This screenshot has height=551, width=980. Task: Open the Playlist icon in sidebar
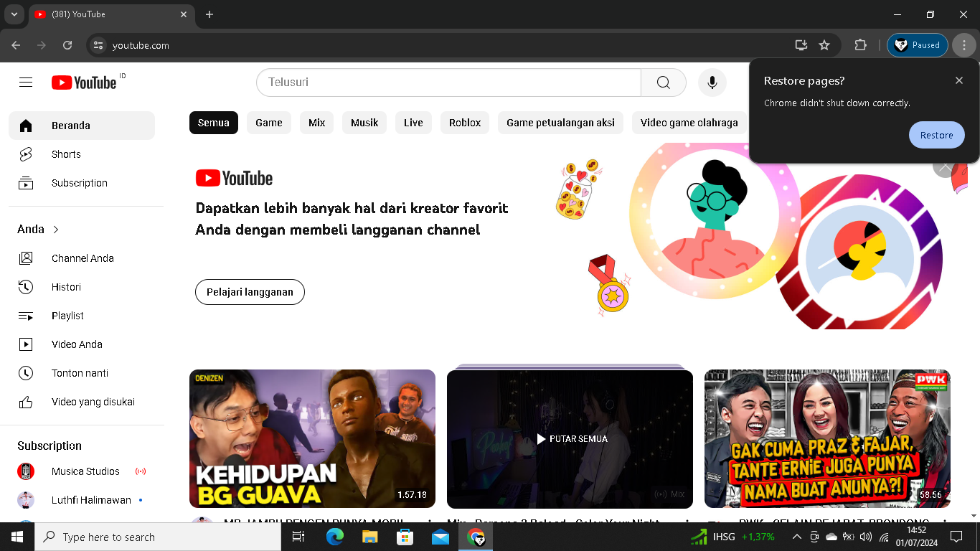point(26,316)
